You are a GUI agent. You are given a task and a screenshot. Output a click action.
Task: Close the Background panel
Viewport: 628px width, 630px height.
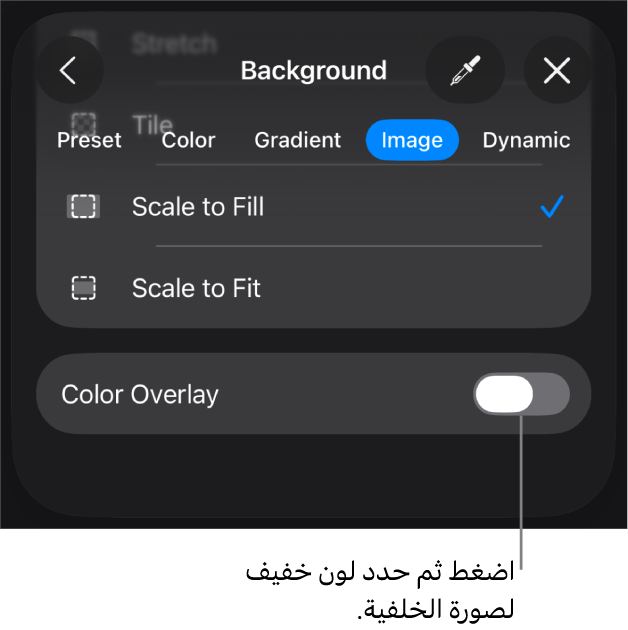556,71
